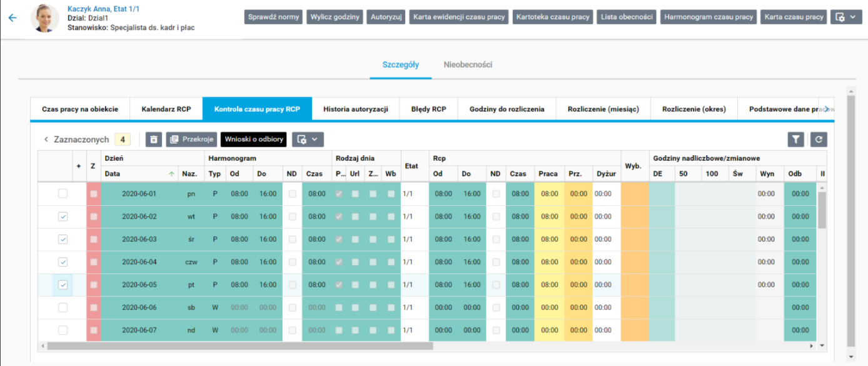The height and width of the screenshot is (366, 868).
Task: Open Kartoteka czasu pracy
Action: [x=553, y=17]
